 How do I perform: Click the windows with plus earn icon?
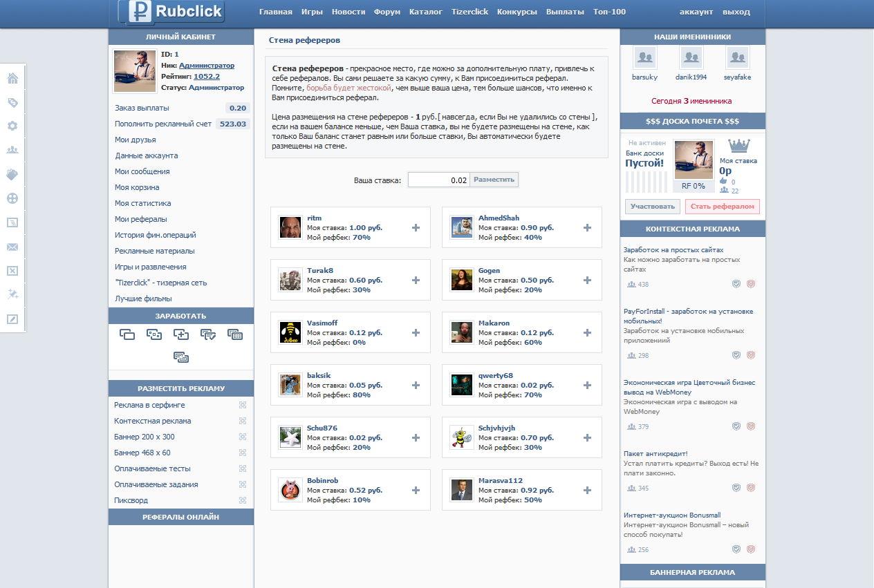pyautogui.click(x=181, y=334)
